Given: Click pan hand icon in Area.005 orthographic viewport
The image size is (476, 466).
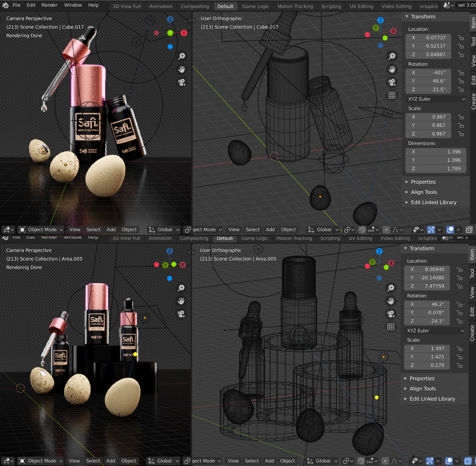Looking at the screenshot, I should (x=391, y=301).
